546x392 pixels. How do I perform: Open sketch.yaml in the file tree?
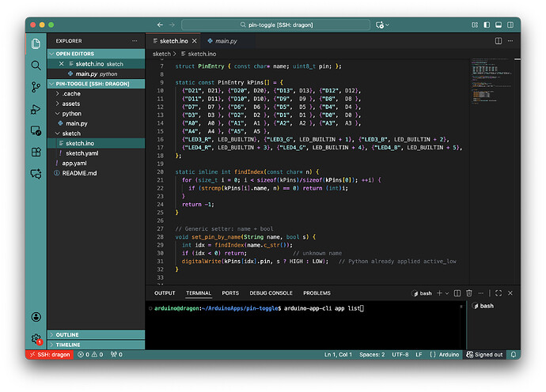(96, 153)
